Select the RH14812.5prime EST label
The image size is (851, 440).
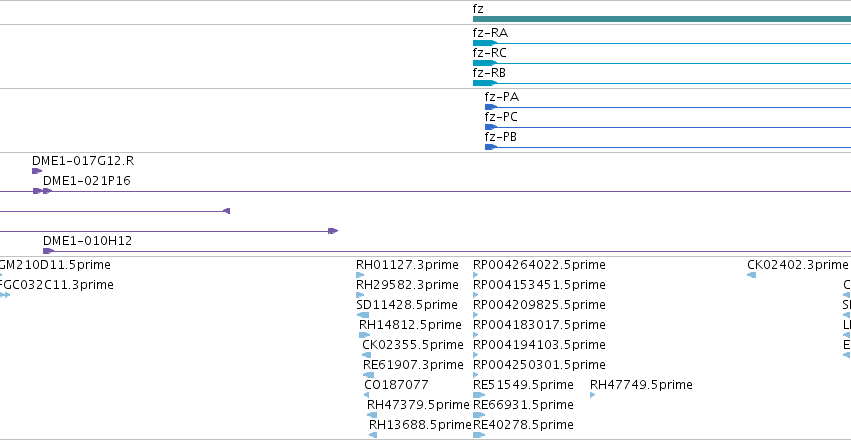tap(410, 324)
